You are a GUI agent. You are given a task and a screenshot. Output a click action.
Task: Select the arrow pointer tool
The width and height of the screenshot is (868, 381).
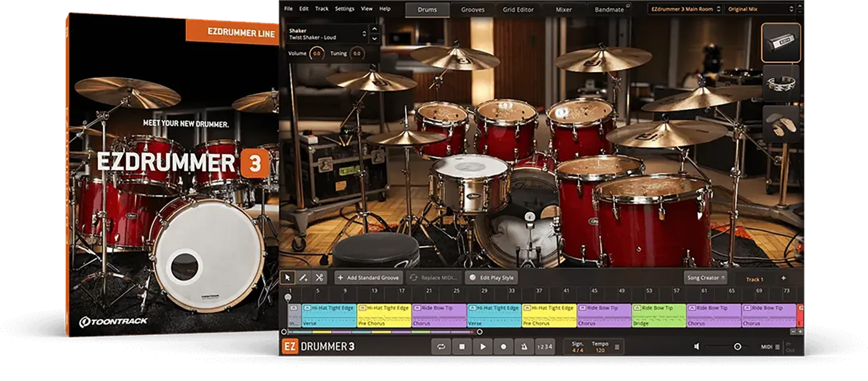point(287,277)
